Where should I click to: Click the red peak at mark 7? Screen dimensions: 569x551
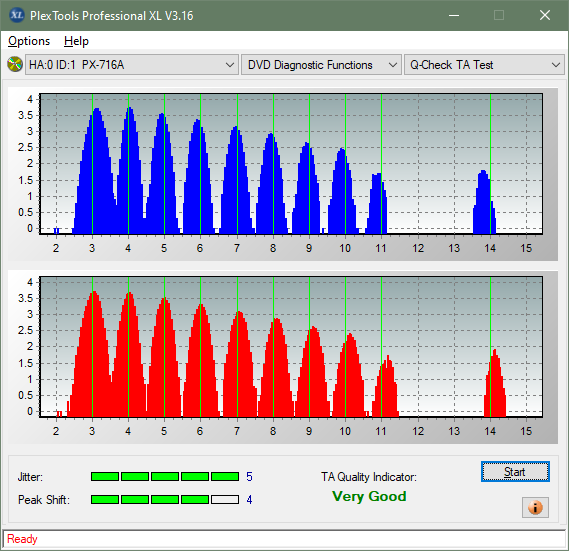click(x=240, y=364)
